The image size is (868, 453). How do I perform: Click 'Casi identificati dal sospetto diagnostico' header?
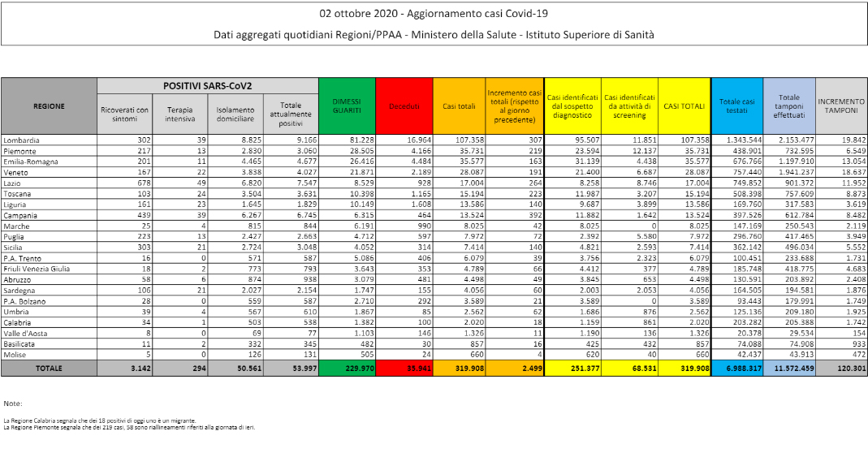pos(572,106)
